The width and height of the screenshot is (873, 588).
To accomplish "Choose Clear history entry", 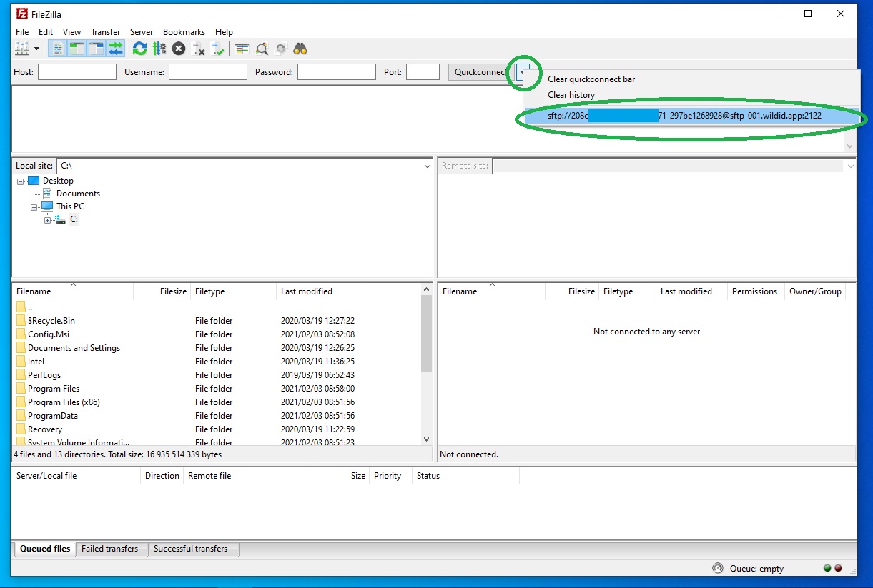I will (571, 95).
